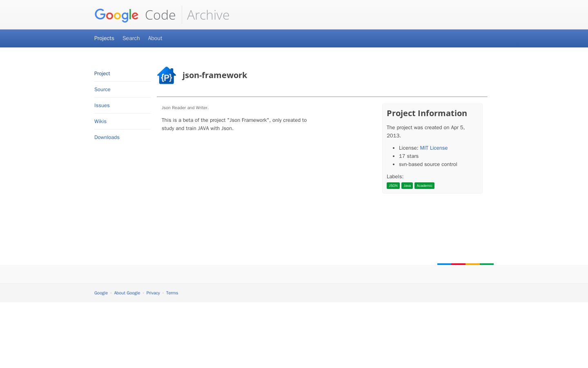Image resolution: width=588 pixels, height=368 pixels.
Task: Open the Source sidebar section
Action: point(102,90)
